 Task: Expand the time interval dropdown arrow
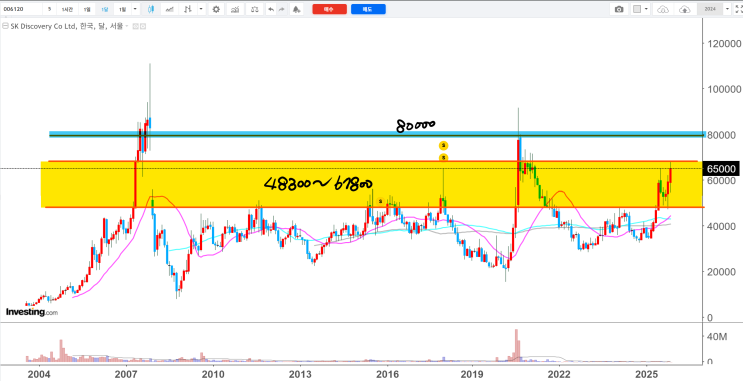(135, 9)
